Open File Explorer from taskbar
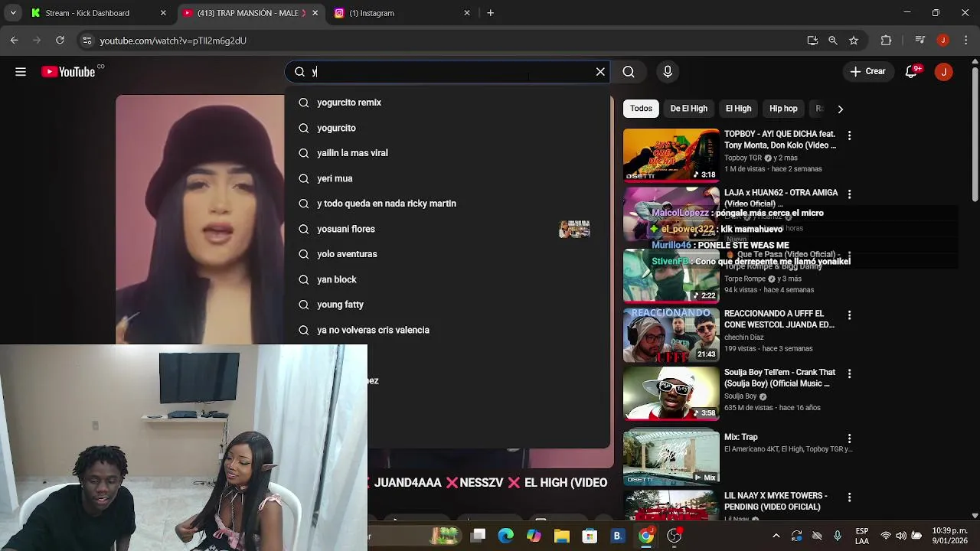 pyautogui.click(x=561, y=536)
